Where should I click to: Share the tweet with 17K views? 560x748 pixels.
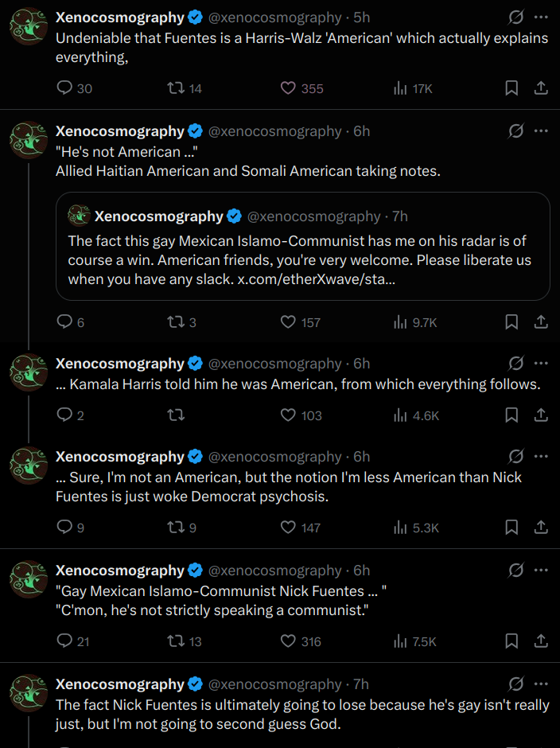coord(540,88)
